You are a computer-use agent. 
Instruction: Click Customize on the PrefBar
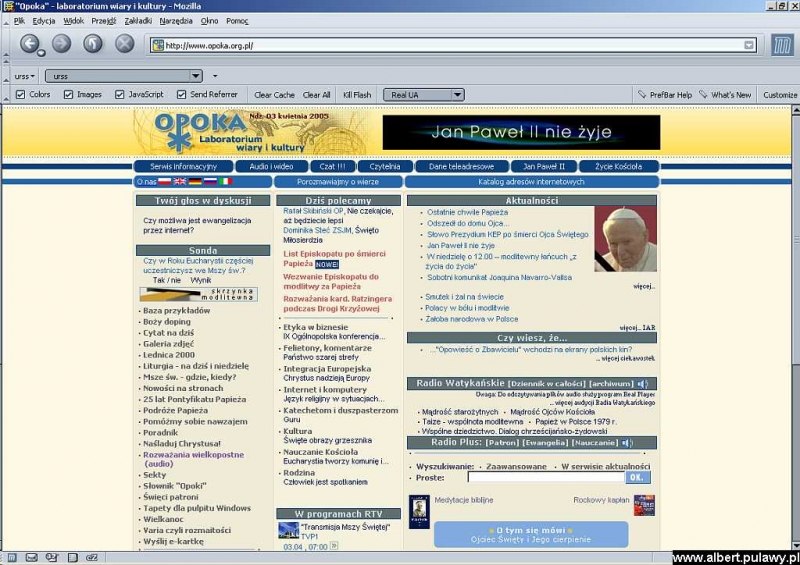coord(780,94)
